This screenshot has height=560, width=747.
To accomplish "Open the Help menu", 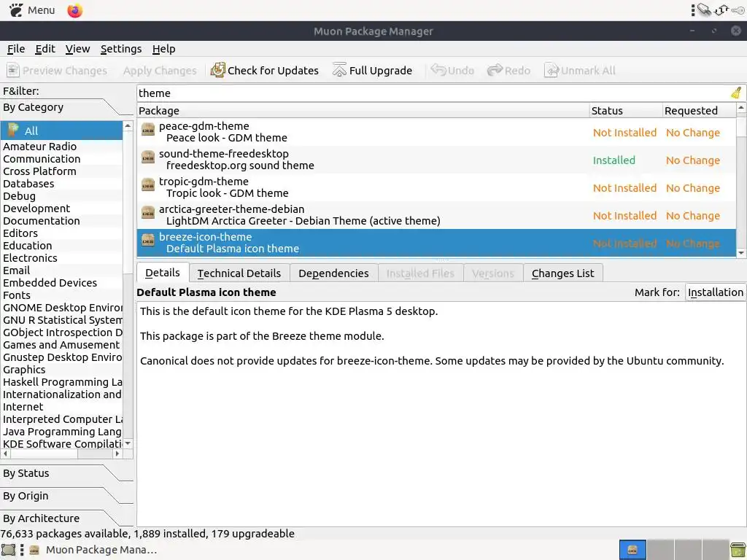I will coord(164,49).
